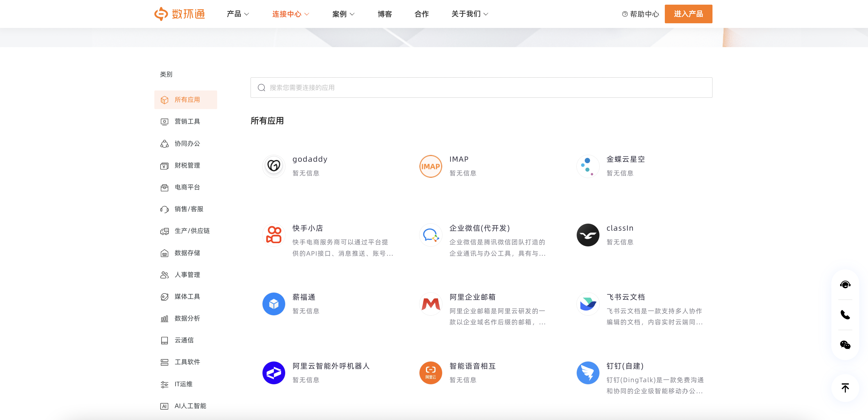Select the 云通信 category
868x420 pixels.
186,340
